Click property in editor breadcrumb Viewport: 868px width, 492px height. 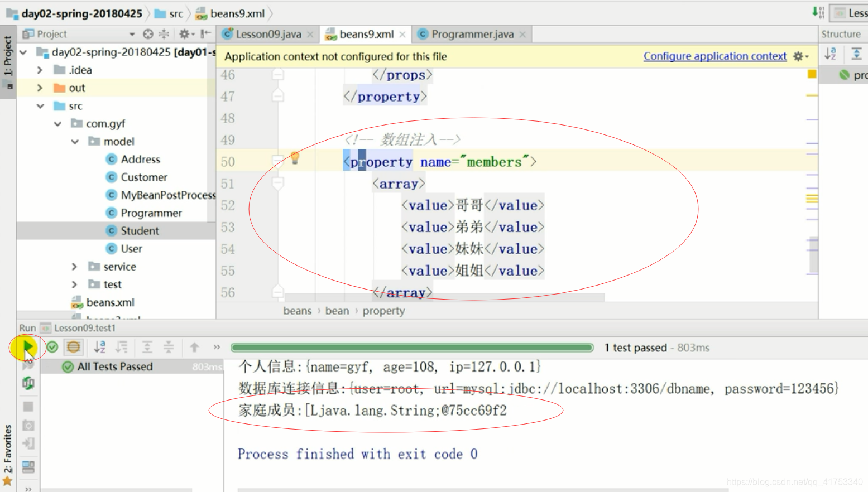(x=383, y=311)
